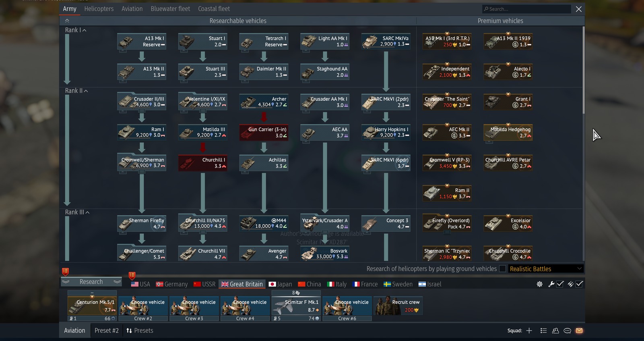This screenshot has width=644, height=341.
Task: Click the Avenger tank icon
Action: click(248, 254)
